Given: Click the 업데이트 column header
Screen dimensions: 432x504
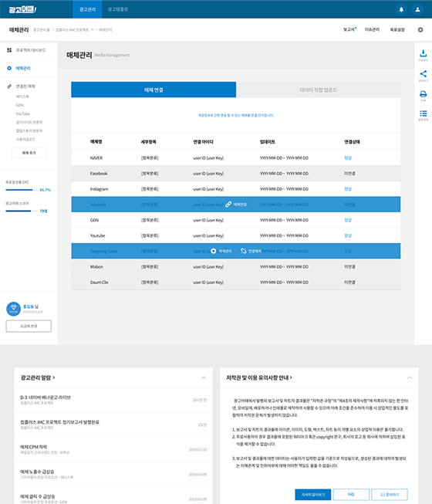Looking at the screenshot, I should 268,142.
